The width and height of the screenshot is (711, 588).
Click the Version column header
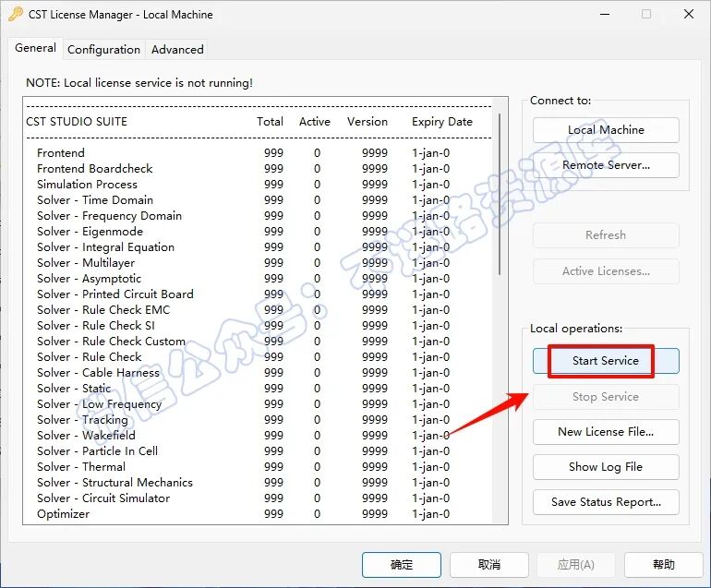[368, 122]
